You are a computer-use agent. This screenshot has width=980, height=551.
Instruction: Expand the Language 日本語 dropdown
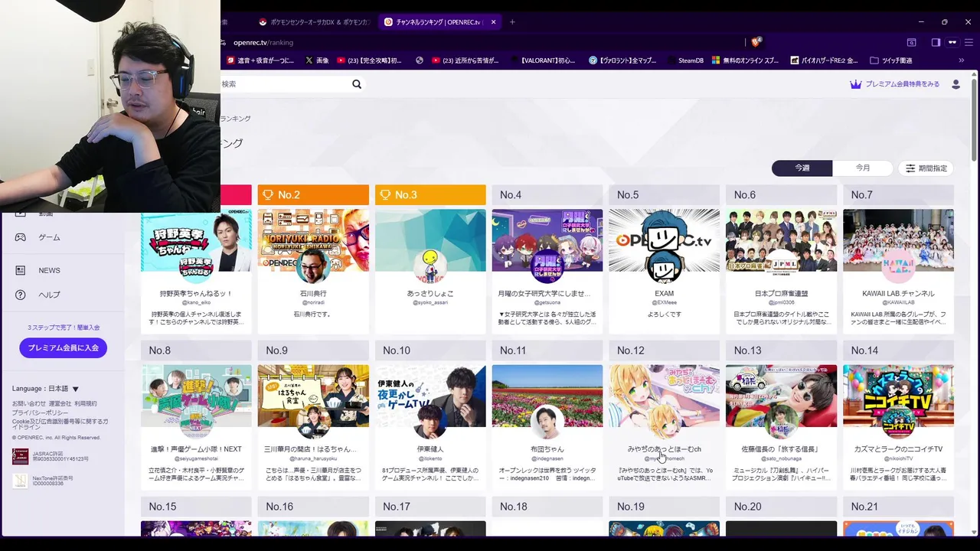45,389
